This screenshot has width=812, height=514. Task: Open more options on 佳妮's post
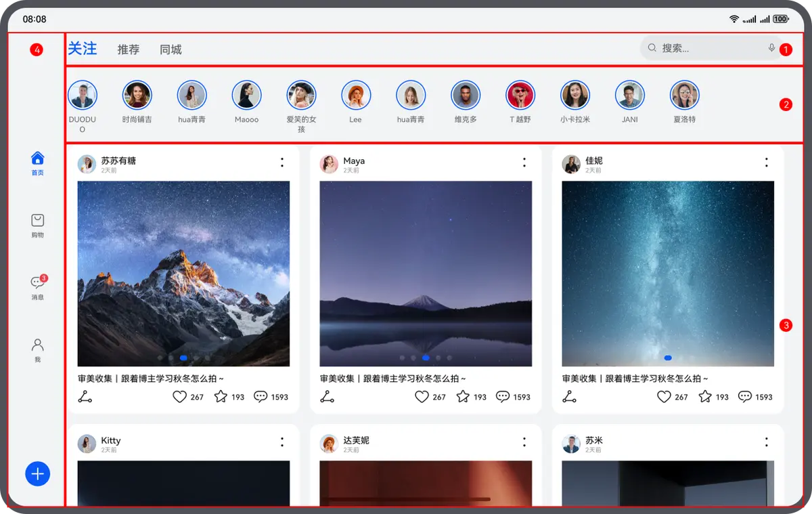(767, 163)
